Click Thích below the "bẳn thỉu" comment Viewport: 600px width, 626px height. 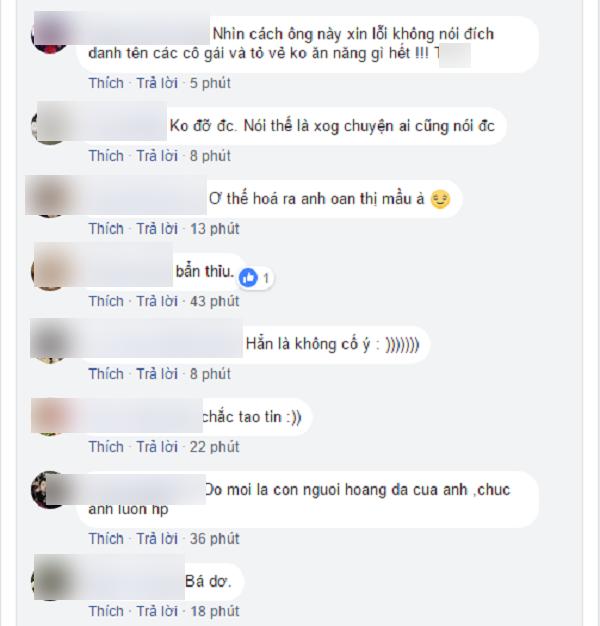pos(106,301)
